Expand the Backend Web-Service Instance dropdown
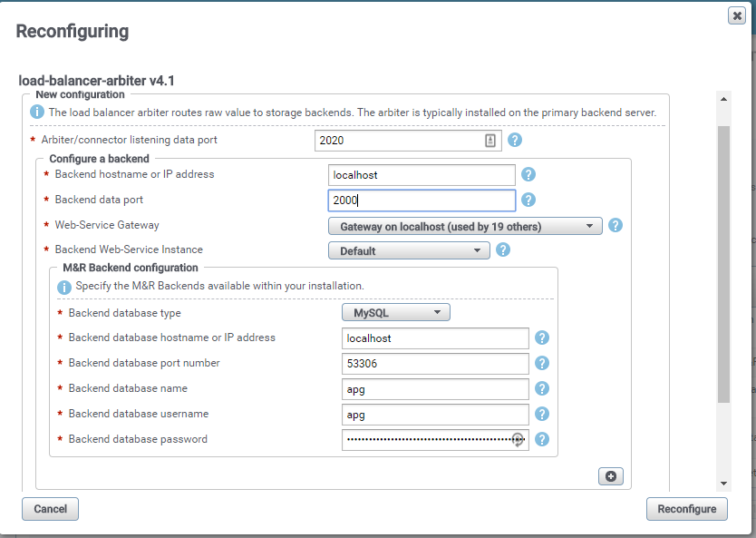 pyautogui.click(x=408, y=250)
